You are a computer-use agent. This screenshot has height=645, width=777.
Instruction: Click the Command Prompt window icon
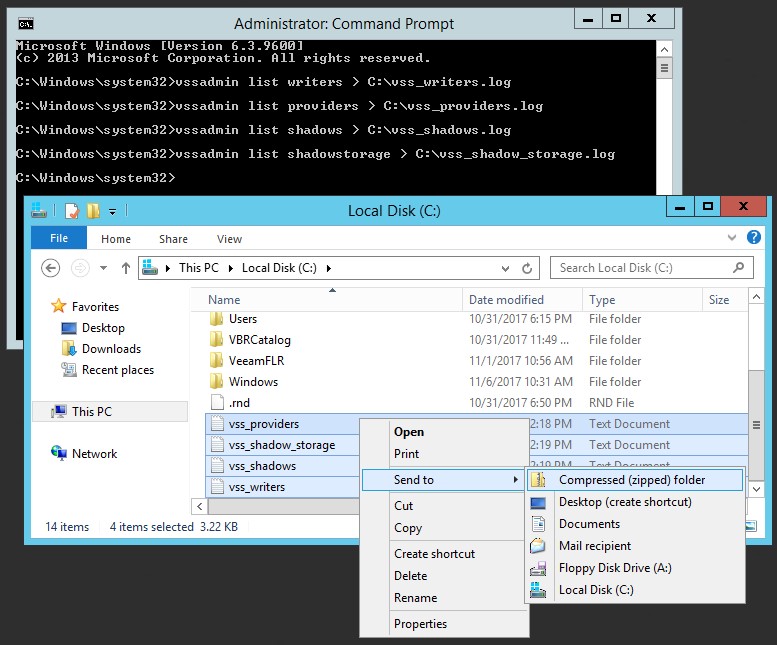coord(26,24)
